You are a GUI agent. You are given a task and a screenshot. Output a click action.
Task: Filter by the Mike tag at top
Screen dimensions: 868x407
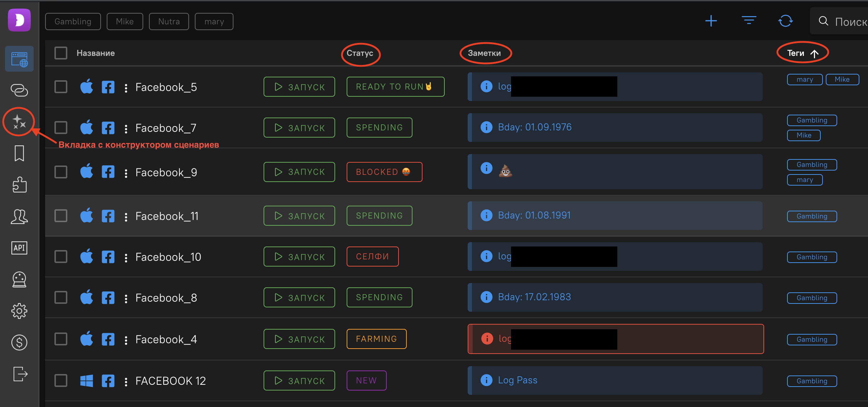click(x=125, y=21)
